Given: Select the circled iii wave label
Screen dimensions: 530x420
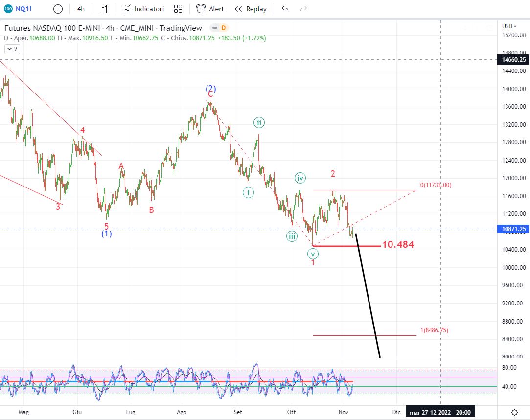Looking at the screenshot, I should coord(292,236).
